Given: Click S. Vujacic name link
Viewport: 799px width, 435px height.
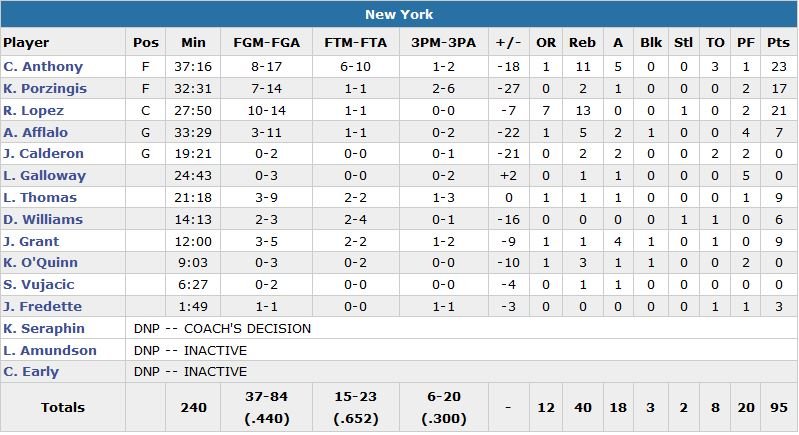Looking at the screenshot, I should pyautogui.click(x=38, y=285).
